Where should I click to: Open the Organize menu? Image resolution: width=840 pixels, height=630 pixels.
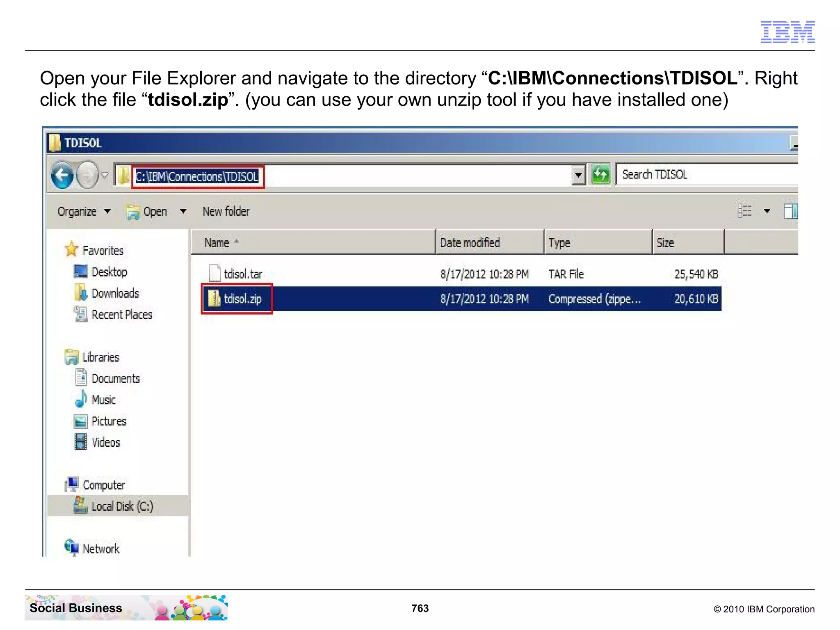[84, 211]
